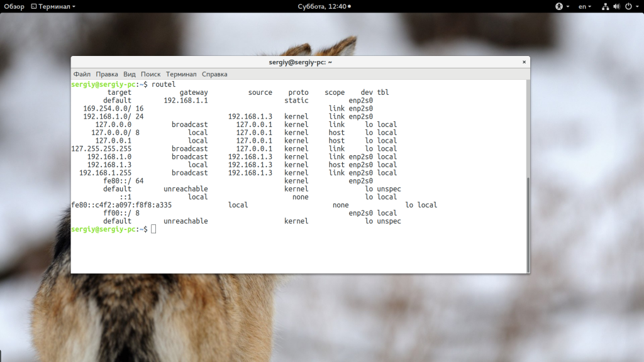Open the Поиск menu
The height and width of the screenshot is (362, 644).
[x=150, y=74]
